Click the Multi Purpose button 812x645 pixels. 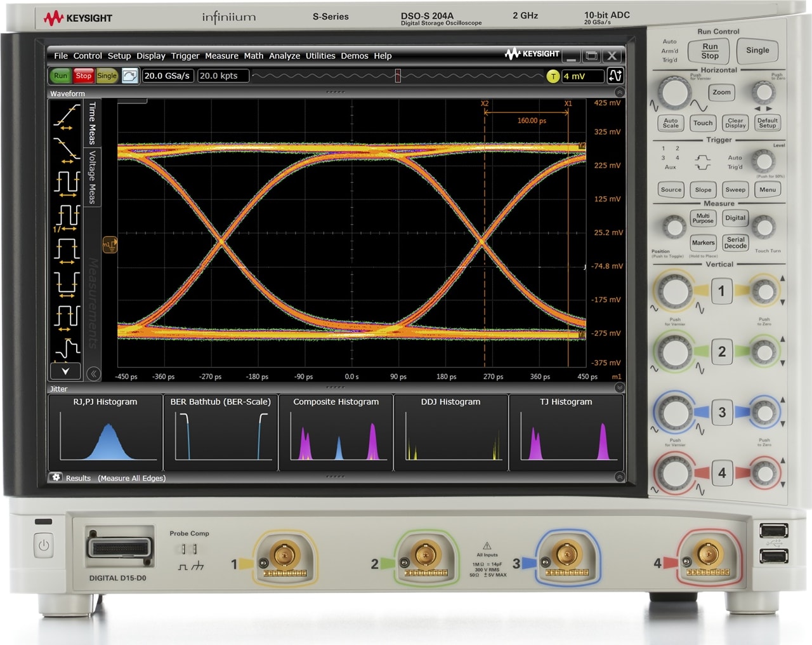703,218
